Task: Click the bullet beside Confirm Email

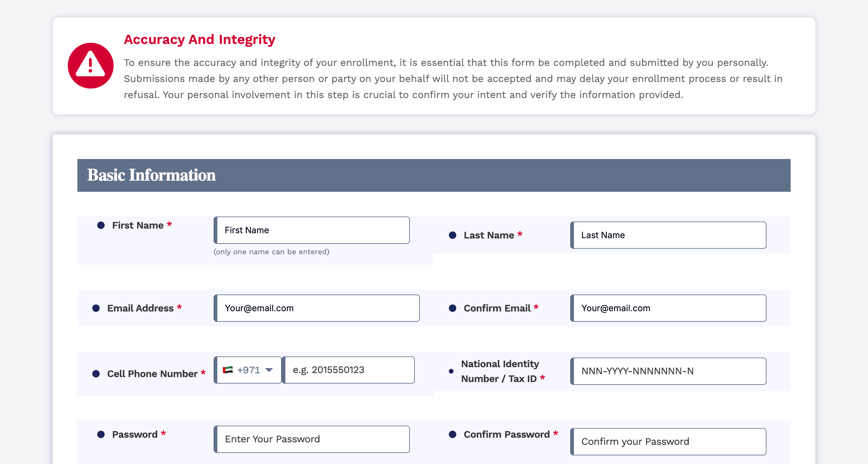Action: 453,308
